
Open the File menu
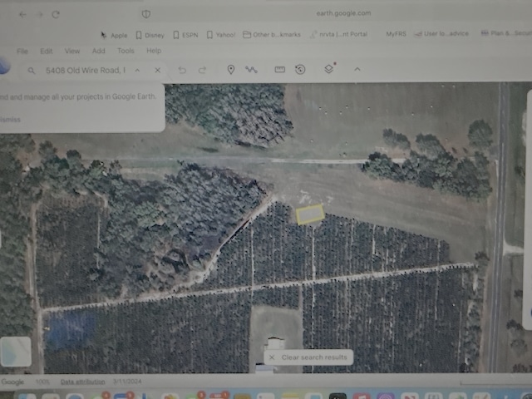click(22, 51)
